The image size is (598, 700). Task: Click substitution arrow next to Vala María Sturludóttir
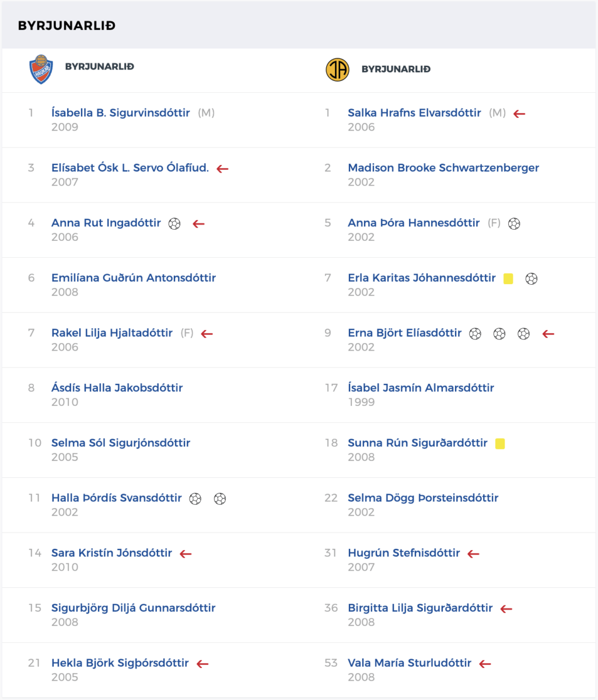pos(485,664)
